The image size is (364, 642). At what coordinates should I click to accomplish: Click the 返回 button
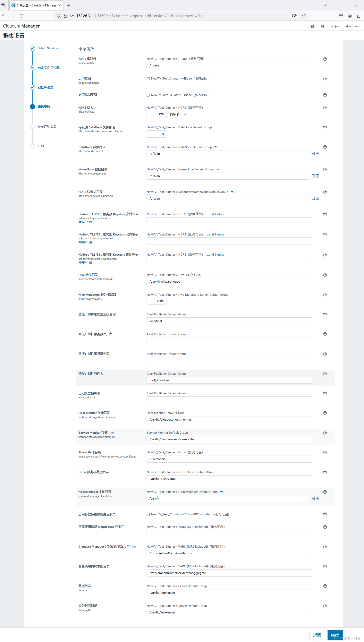(317, 635)
